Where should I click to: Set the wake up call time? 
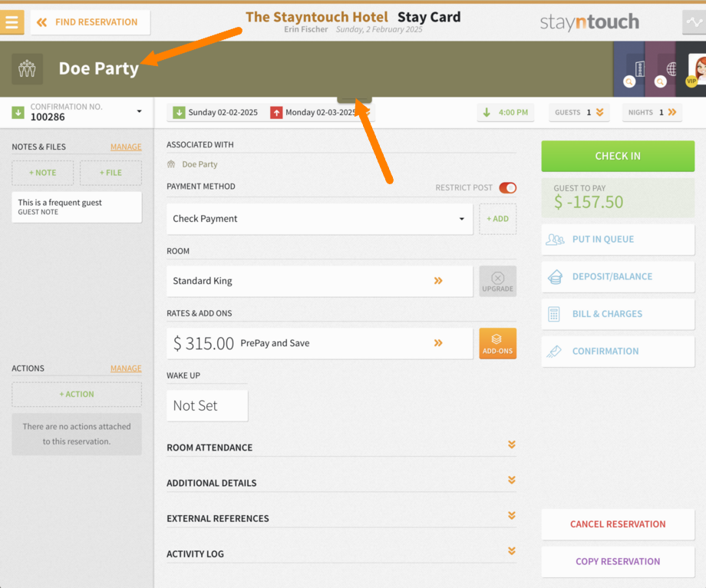[207, 405]
